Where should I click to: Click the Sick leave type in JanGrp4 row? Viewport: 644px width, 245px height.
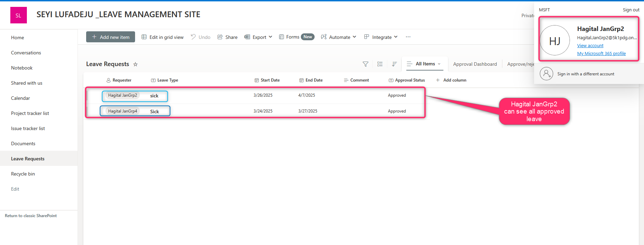point(154,111)
